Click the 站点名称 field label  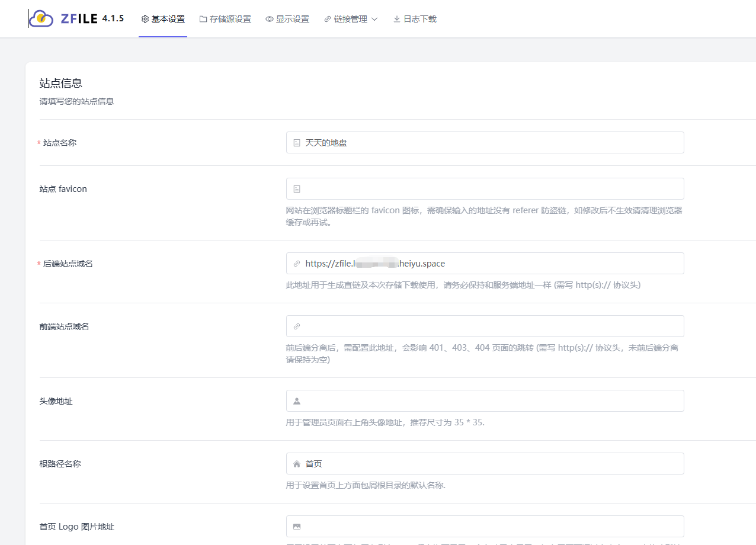(x=60, y=143)
